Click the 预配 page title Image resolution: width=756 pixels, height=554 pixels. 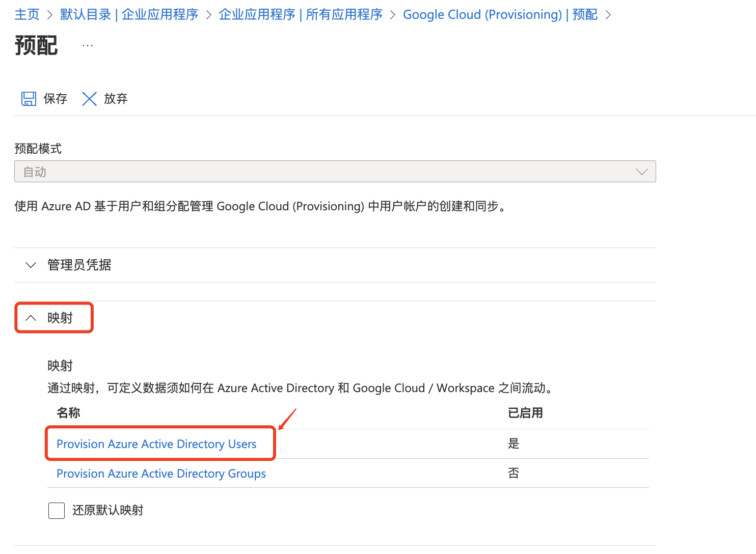pos(36,46)
